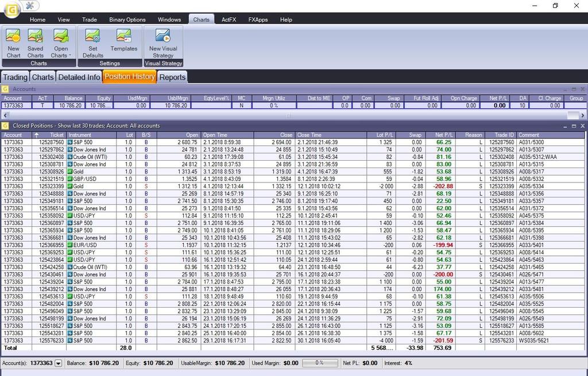This screenshot has height=376, width=588.
Task: Select account row 1373363 in Accounts
Action: (292, 106)
